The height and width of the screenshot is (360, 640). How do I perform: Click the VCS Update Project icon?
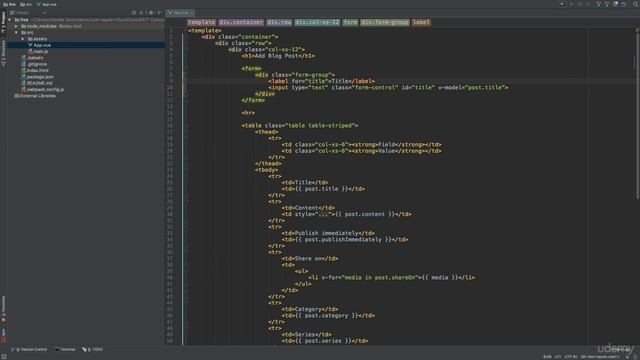point(598,4)
